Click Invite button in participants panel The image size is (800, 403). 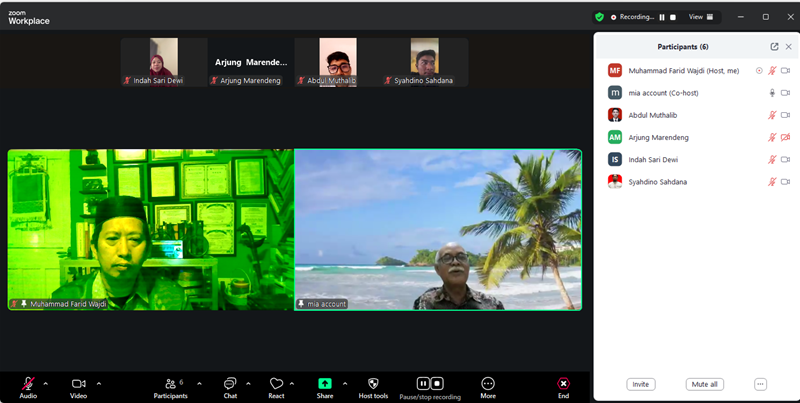click(x=641, y=384)
